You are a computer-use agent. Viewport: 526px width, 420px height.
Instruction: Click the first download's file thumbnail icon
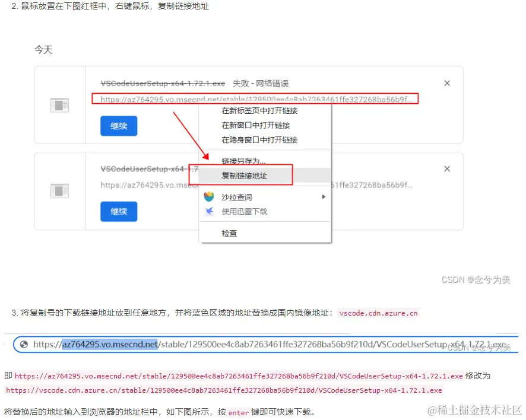pos(60,105)
